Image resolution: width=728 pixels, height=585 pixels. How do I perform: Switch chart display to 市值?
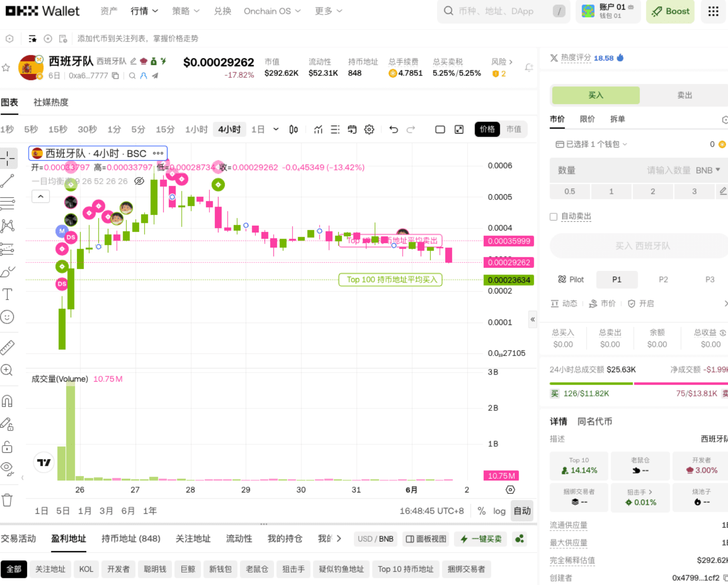[514, 129]
